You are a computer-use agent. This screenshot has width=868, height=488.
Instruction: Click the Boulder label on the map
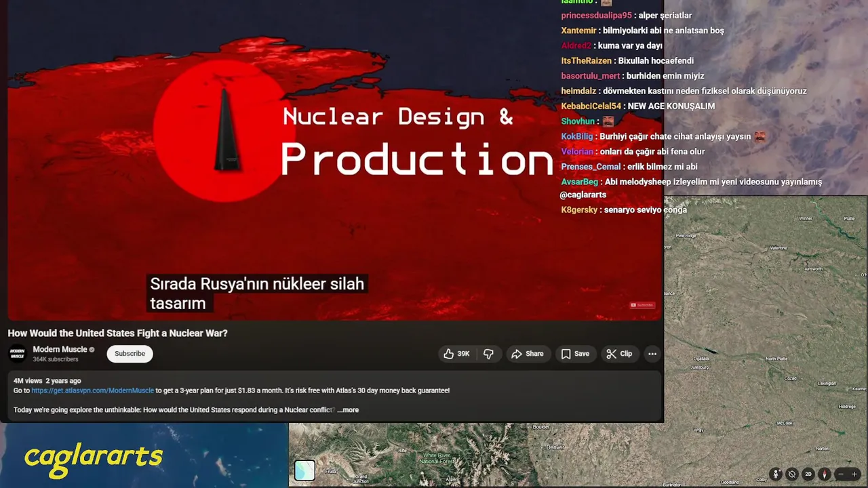[541, 427]
